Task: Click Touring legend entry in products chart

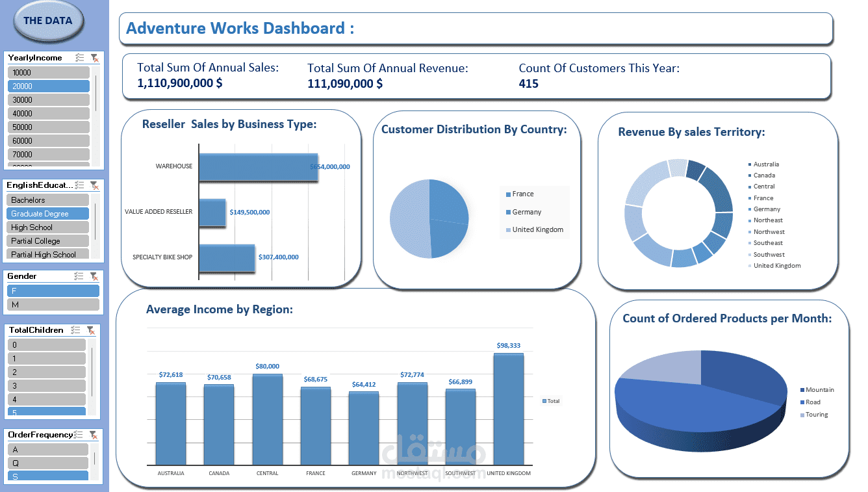Action: pyautogui.click(x=814, y=415)
